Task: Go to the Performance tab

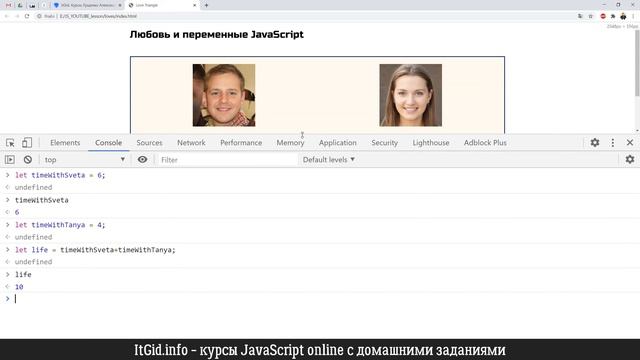Action: tap(241, 142)
